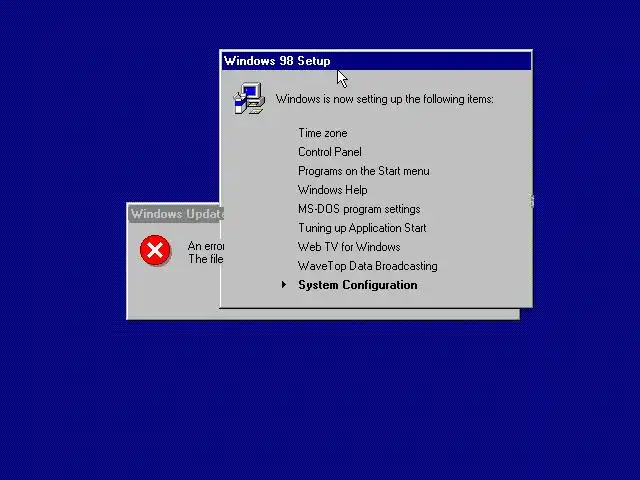Click 'Programs on the Start menu' entry
Viewport: 640px width, 480px height.
(x=364, y=171)
